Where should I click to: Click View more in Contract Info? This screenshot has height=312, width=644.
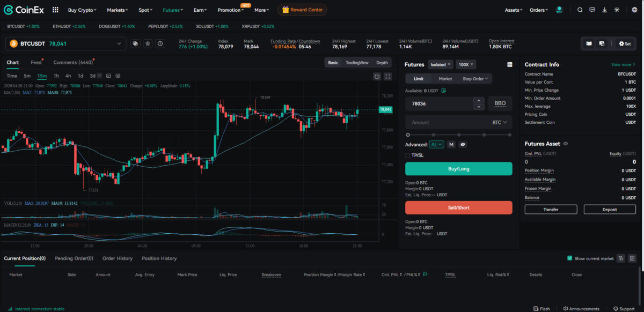tap(623, 64)
